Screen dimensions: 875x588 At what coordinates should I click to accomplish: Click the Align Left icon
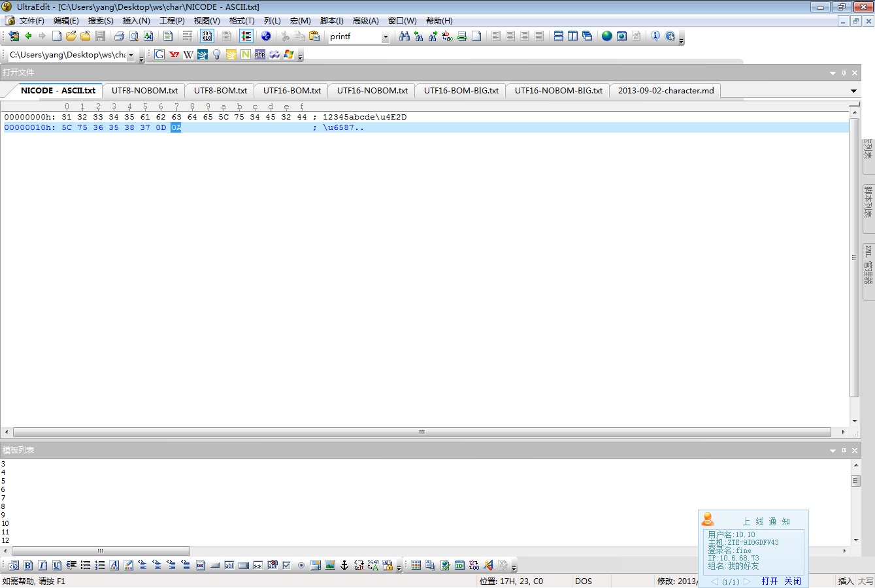click(x=496, y=36)
